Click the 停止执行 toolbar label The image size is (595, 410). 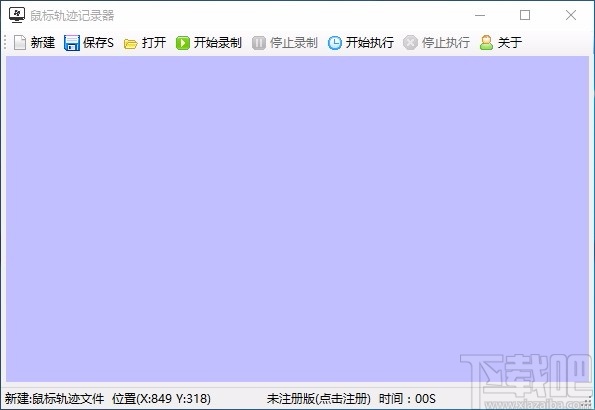(445, 43)
